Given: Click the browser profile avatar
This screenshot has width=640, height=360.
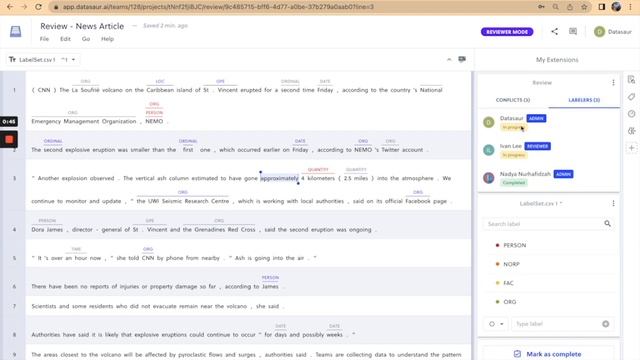Looking at the screenshot, I should pos(616,7).
